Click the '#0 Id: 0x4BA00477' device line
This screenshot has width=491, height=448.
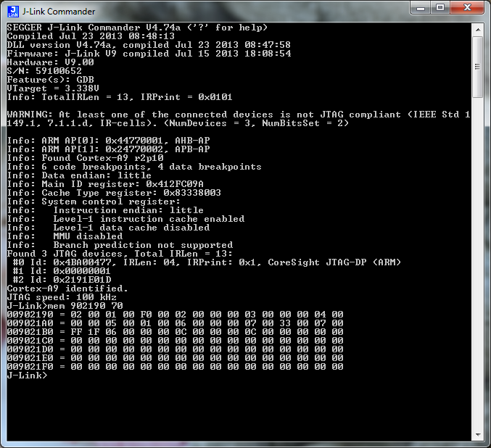coord(207,262)
